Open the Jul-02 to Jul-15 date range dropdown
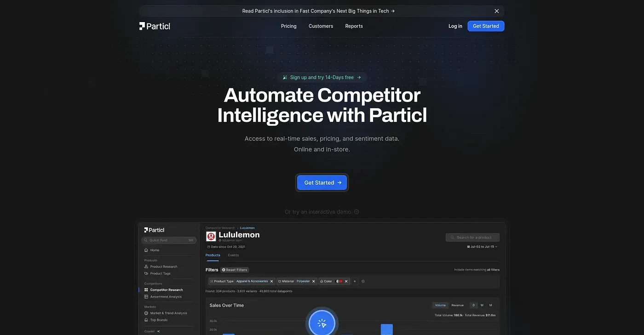The width and height of the screenshot is (644, 335). (x=482, y=247)
